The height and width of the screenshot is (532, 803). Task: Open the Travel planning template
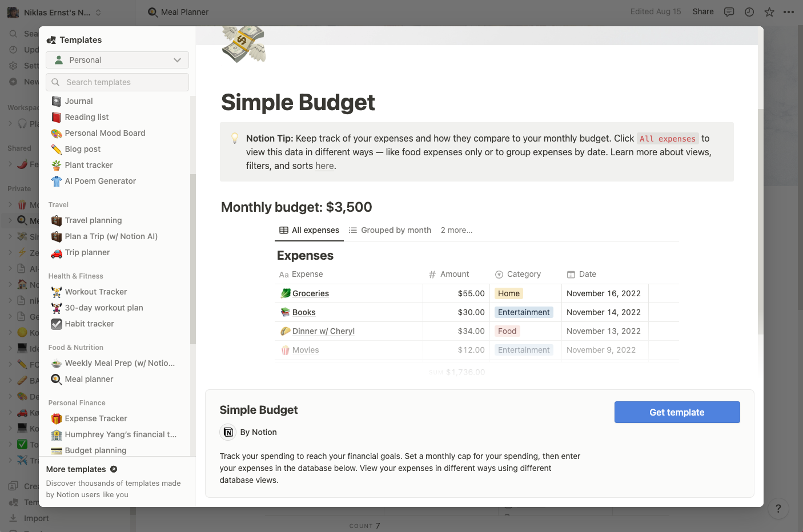coord(117,220)
